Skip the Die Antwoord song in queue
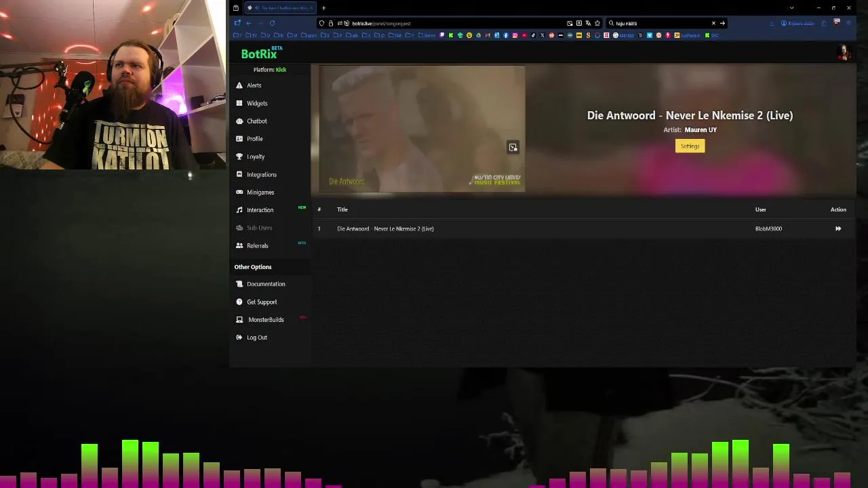 click(x=838, y=228)
